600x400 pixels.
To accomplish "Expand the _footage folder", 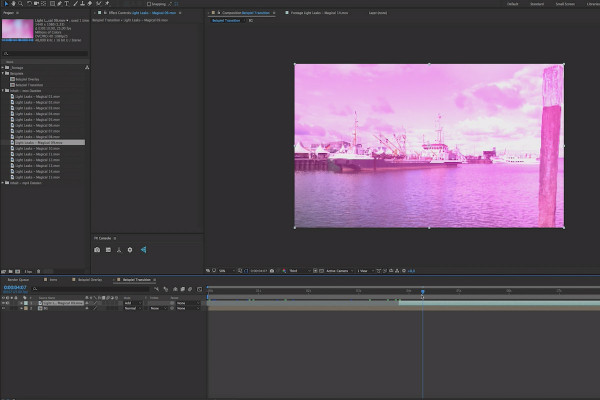I will click(x=3, y=67).
